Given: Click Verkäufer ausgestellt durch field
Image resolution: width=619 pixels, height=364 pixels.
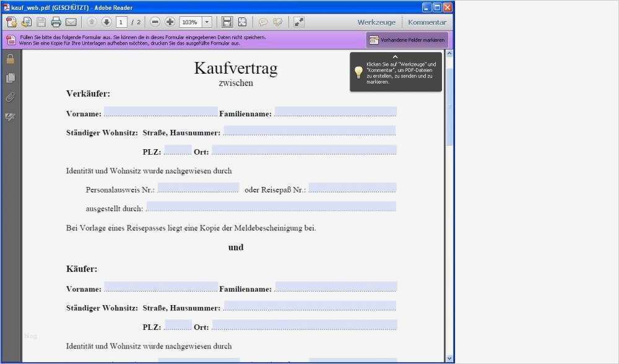Looking at the screenshot, I should tap(271, 207).
